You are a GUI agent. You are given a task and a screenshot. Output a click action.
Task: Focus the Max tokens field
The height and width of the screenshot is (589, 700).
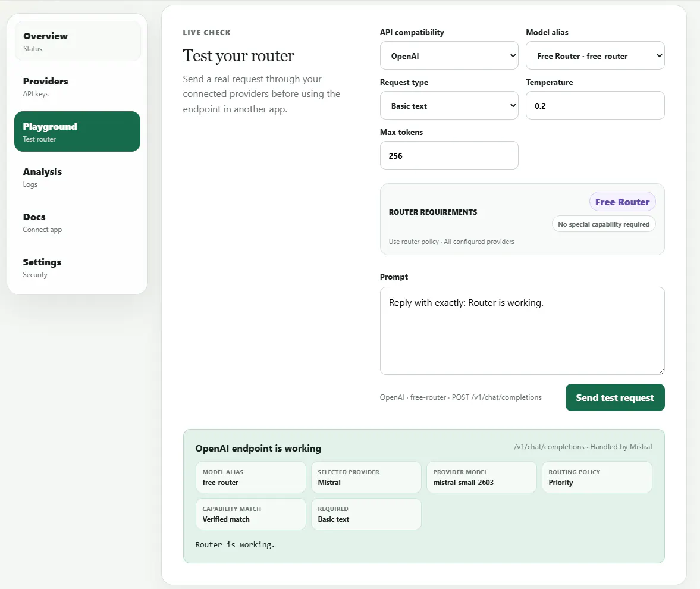point(449,155)
